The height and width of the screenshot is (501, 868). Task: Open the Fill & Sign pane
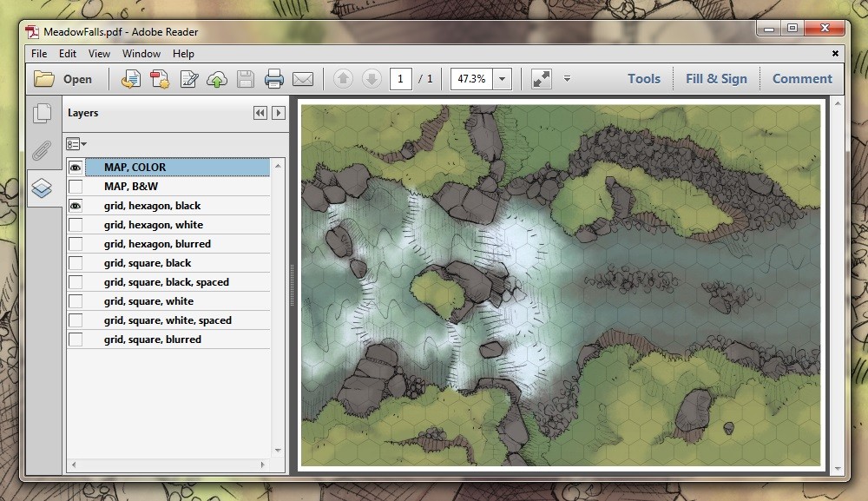coord(716,79)
